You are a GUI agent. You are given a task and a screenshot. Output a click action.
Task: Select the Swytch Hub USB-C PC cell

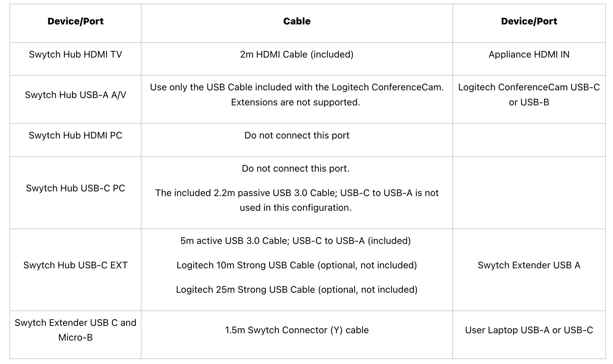pos(75,188)
